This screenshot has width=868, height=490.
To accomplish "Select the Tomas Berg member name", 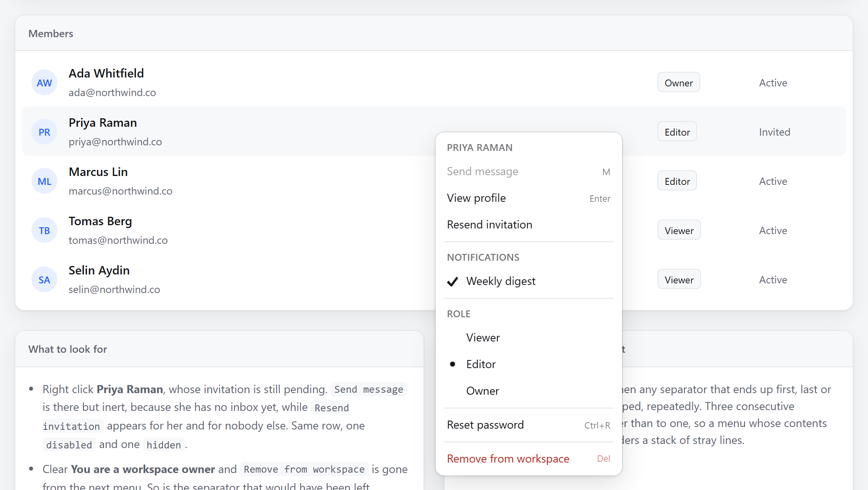I will 100,221.
